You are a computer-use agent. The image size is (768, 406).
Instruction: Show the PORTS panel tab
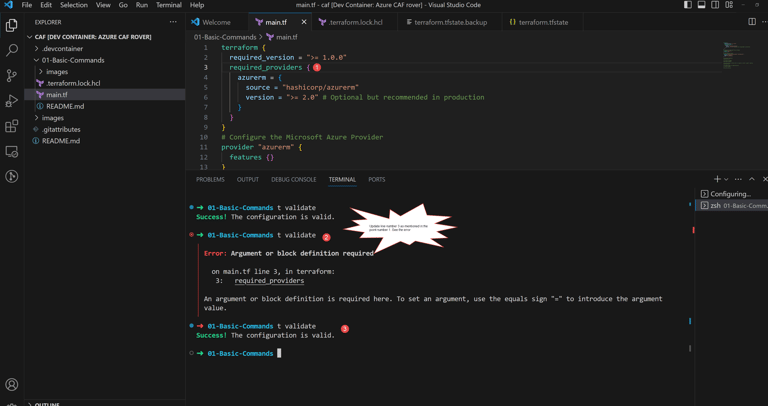pyautogui.click(x=377, y=180)
